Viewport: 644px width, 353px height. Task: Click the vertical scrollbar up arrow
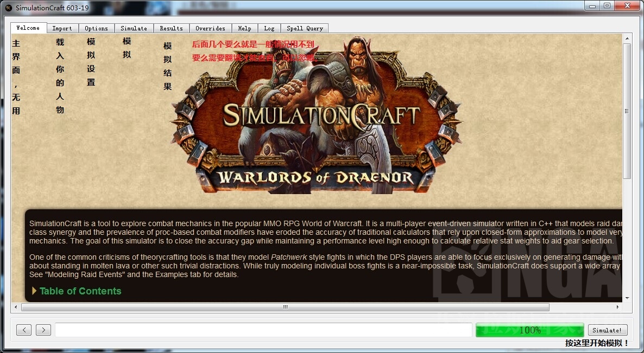(628, 38)
